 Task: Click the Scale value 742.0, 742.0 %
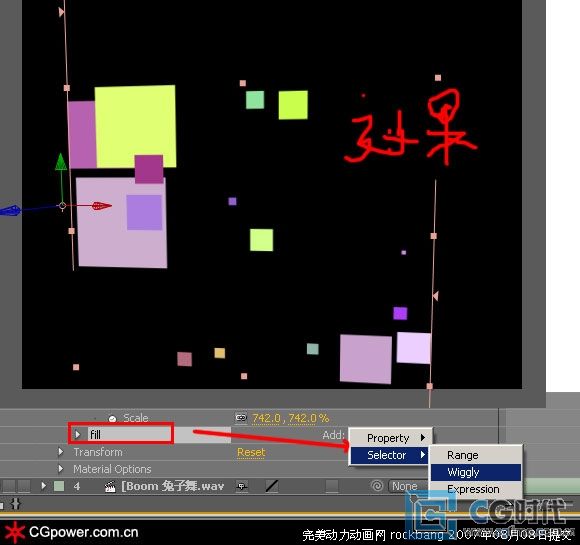click(290, 418)
